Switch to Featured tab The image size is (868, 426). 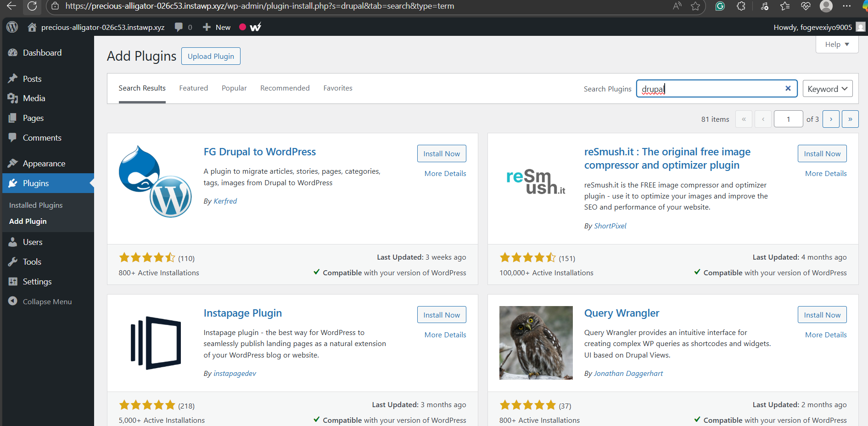point(194,88)
